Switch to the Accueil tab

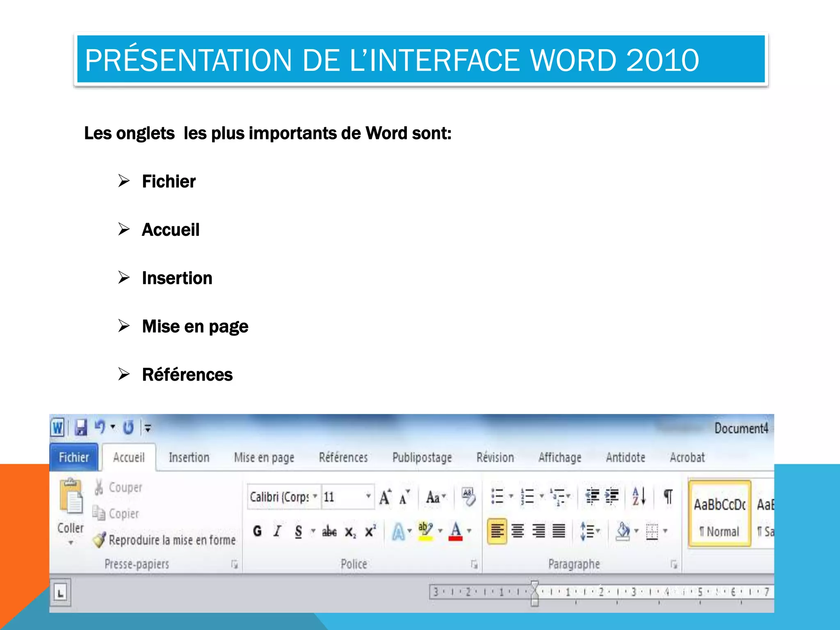(129, 457)
